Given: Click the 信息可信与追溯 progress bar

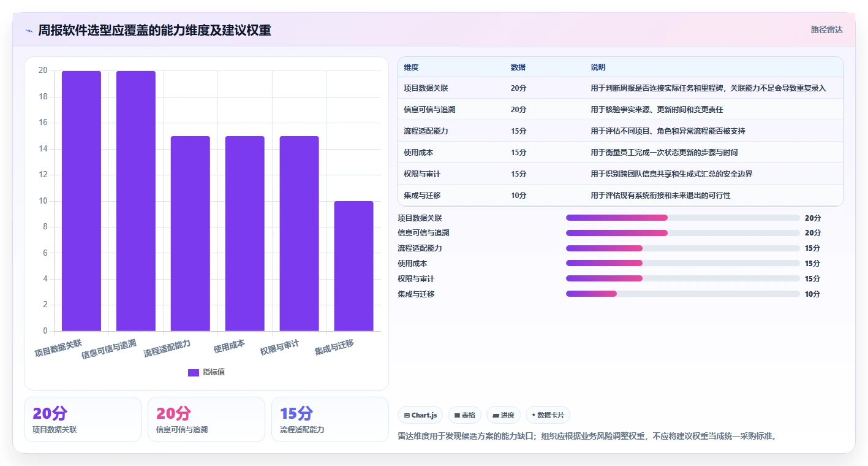Looking at the screenshot, I should point(683,233).
